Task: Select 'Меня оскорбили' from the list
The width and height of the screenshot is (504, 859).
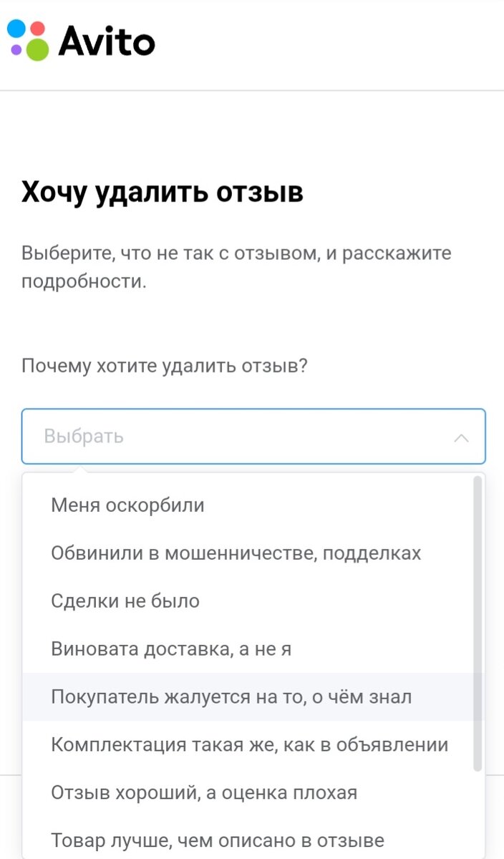Action: 127,505
